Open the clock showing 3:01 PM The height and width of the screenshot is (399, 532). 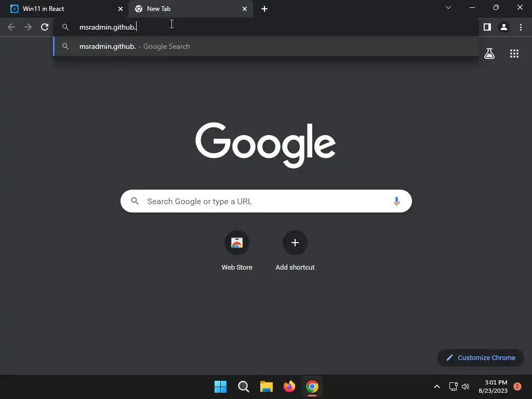click(493, 387)
